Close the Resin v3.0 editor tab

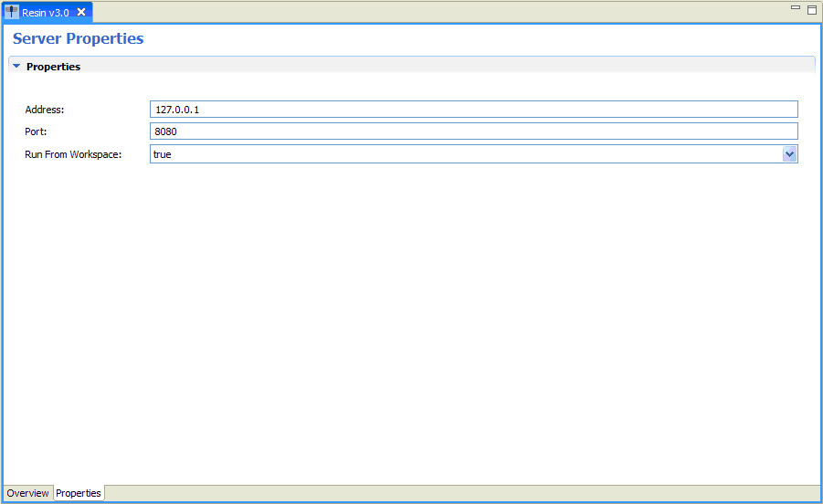click(x=81, y=12)
